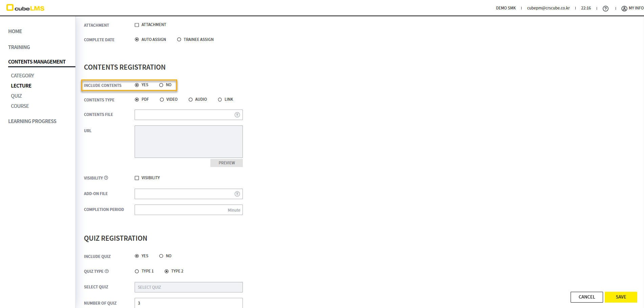Open Learning Progress in the sidebar

32,121
